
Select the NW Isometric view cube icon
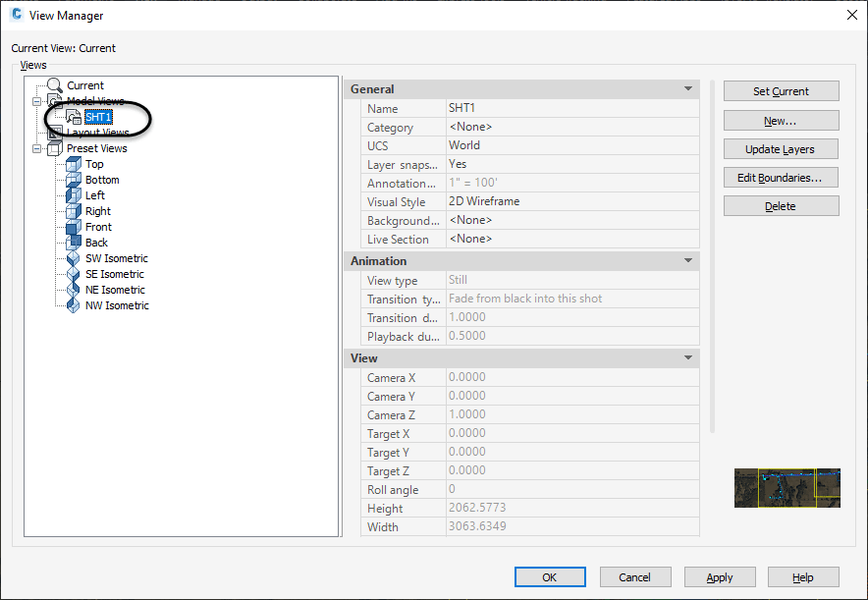click(71, 305)
